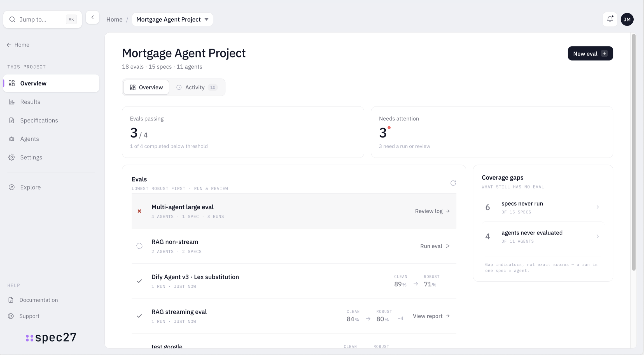
Task: Expand agents never evaluated gap
Action: coord(543,236)
